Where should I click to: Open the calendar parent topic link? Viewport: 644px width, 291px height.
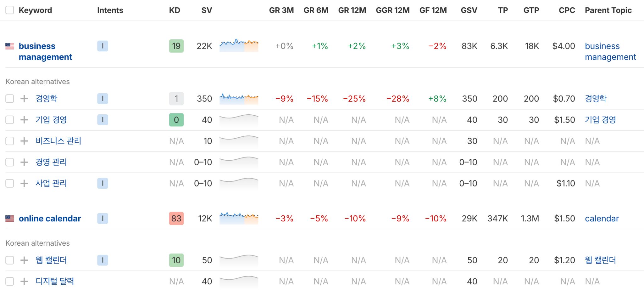602,218
